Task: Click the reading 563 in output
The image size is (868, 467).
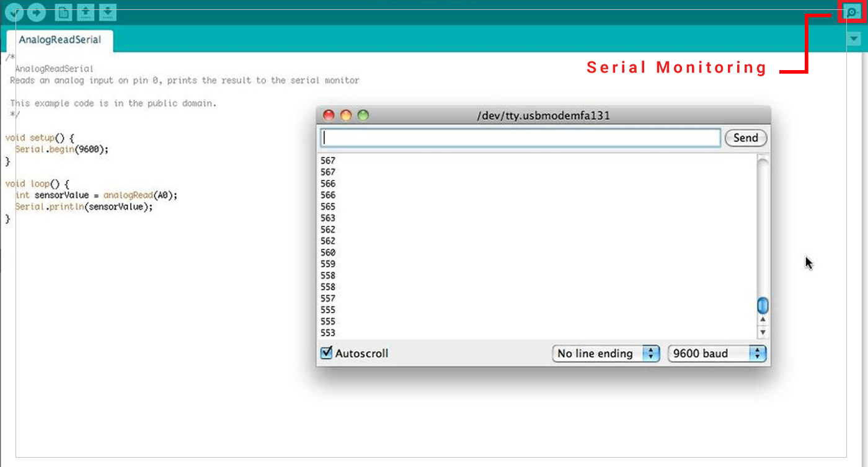Action: click(x=328, y=218)
